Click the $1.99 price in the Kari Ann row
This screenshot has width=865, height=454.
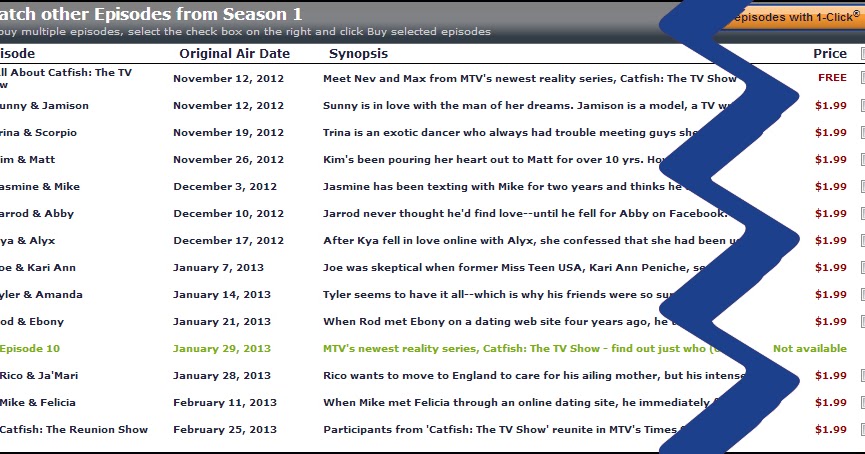[831, 268]
